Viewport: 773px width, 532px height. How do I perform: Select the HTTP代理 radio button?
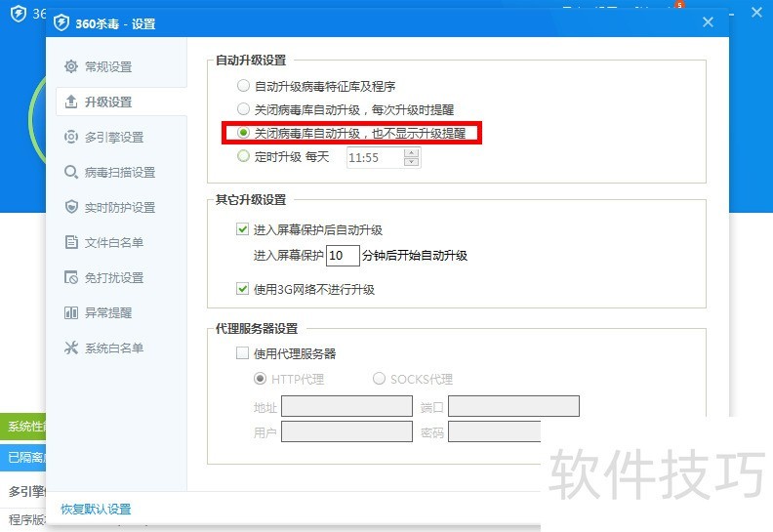click(x=260, y=379)
